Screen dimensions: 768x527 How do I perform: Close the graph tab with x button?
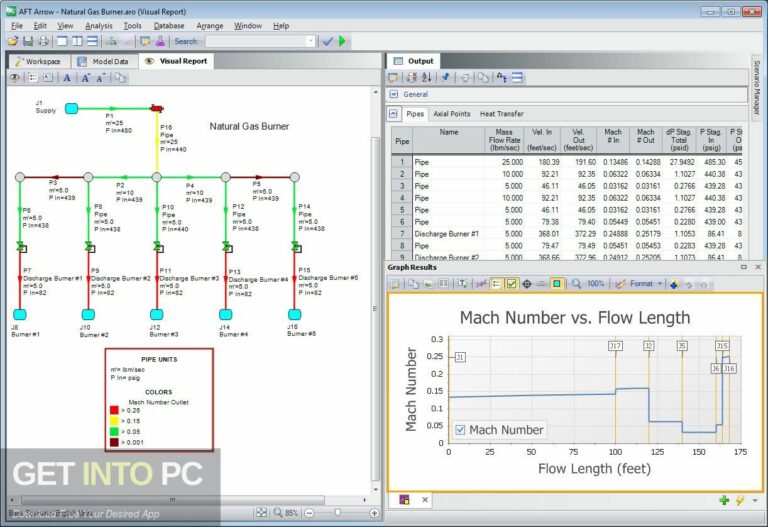point(425,500)
